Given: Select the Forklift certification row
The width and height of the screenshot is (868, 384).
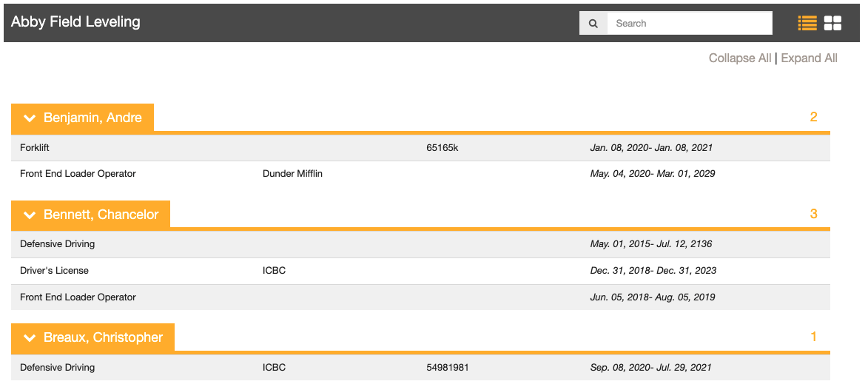Looking at the screenshot, I should pos(421,148).
